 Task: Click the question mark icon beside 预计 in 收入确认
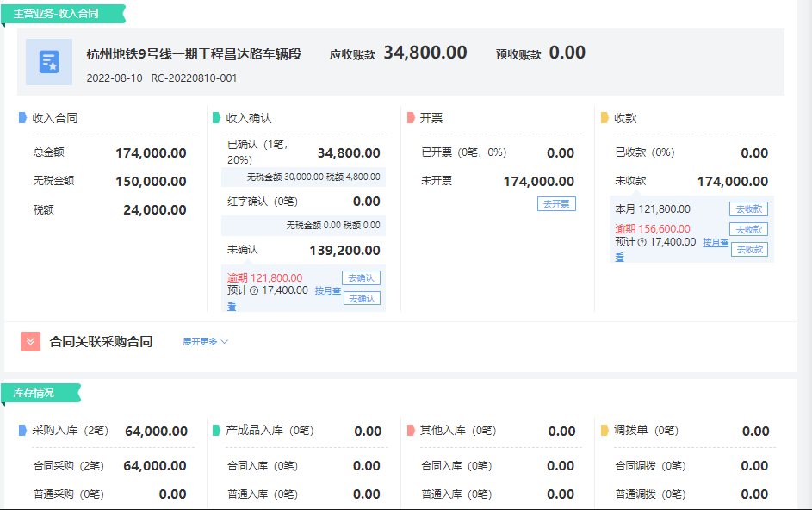click(x=254, y=291)
